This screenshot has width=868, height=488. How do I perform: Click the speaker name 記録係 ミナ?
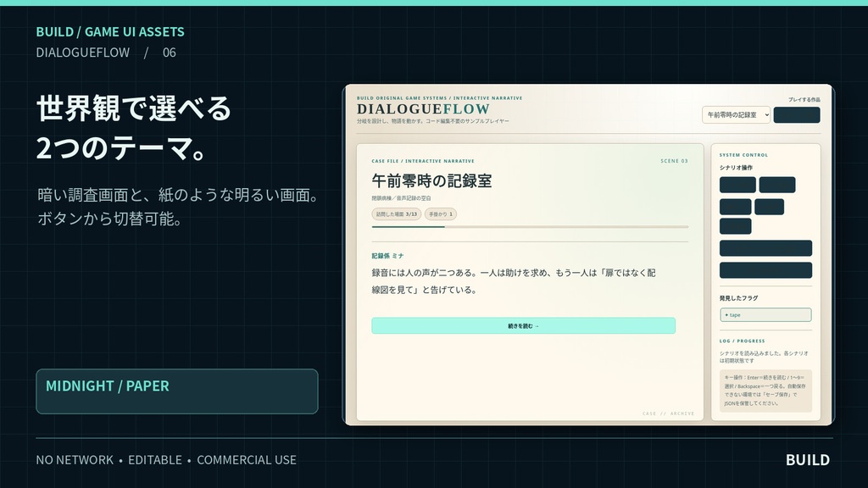(x=387, y=256)
